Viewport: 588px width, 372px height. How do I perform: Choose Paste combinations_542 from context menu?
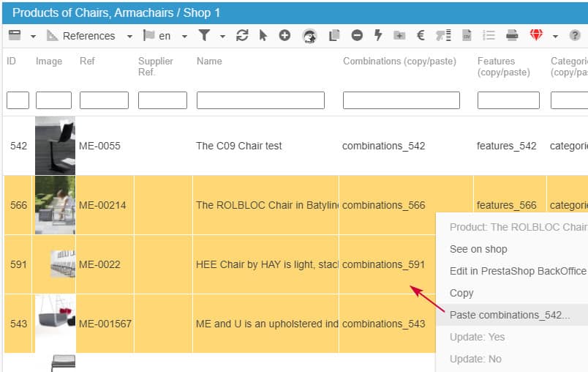pos(509,315)
